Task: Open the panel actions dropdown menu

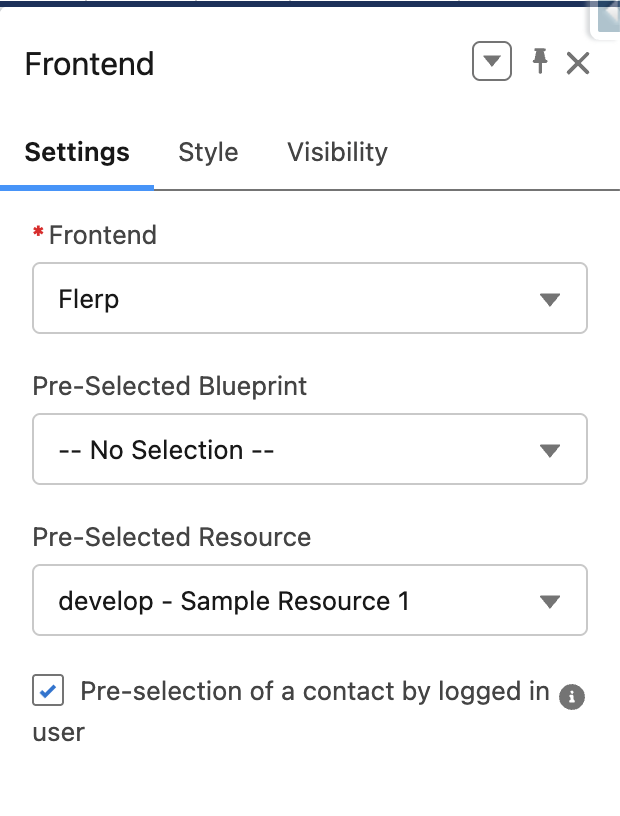Action: (x=491, y=63)
